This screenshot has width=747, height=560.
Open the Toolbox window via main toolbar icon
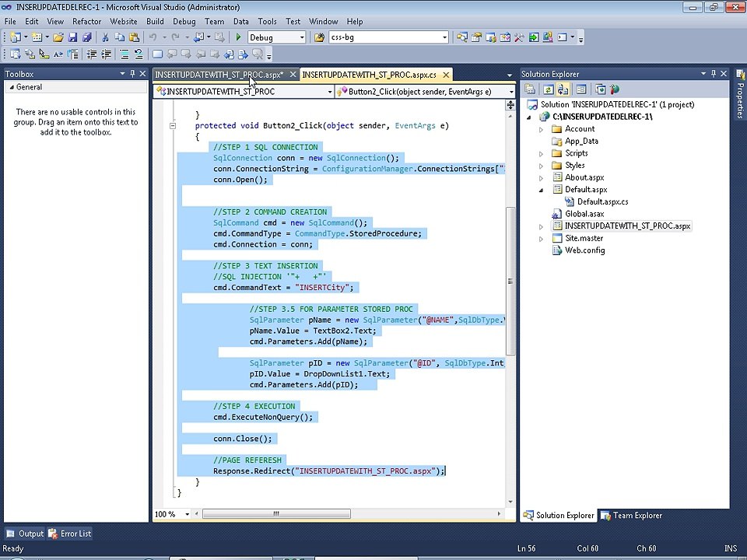(x=519, y=37)
